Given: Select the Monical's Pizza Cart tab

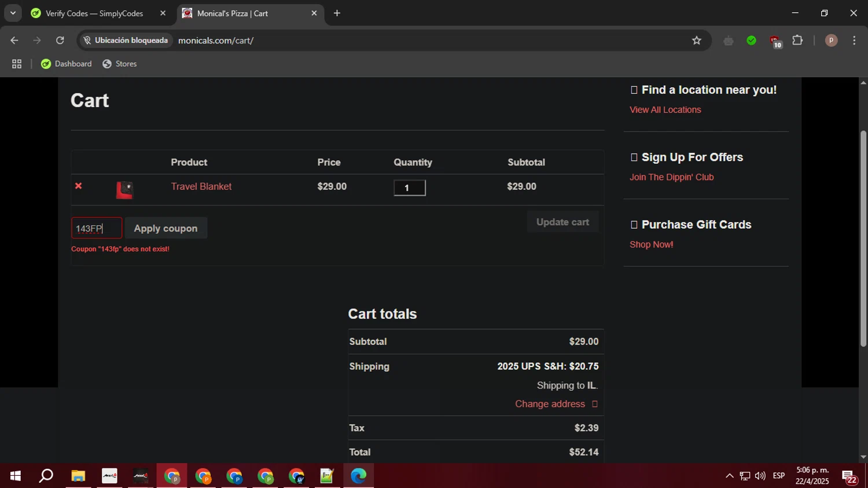Looking at the screenshot, I should pyautogui.click(x=250, y=13).
